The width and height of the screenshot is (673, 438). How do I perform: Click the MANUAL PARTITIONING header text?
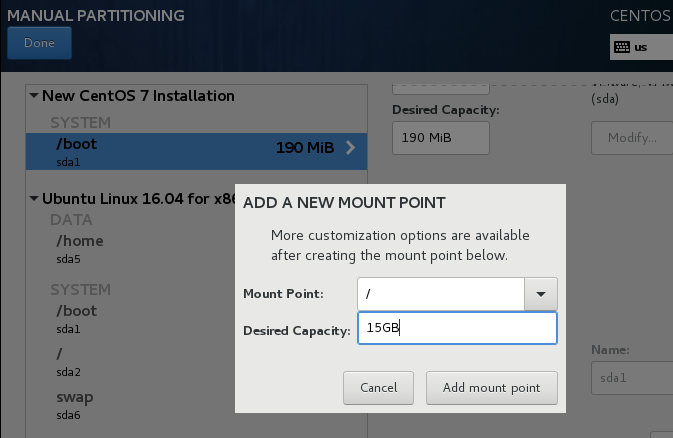96,16
